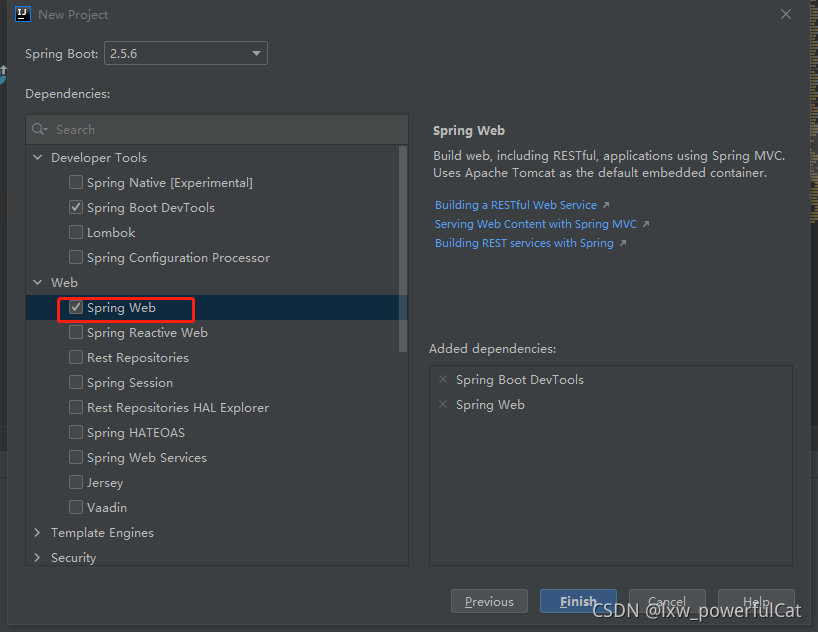Select the Web category label

pos(64,282)
